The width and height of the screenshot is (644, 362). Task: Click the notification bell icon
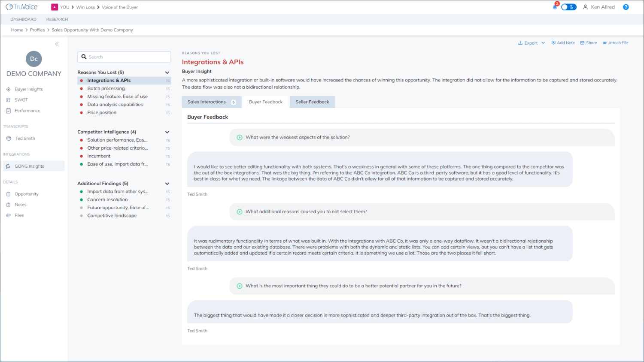click(x=555, y=7)
